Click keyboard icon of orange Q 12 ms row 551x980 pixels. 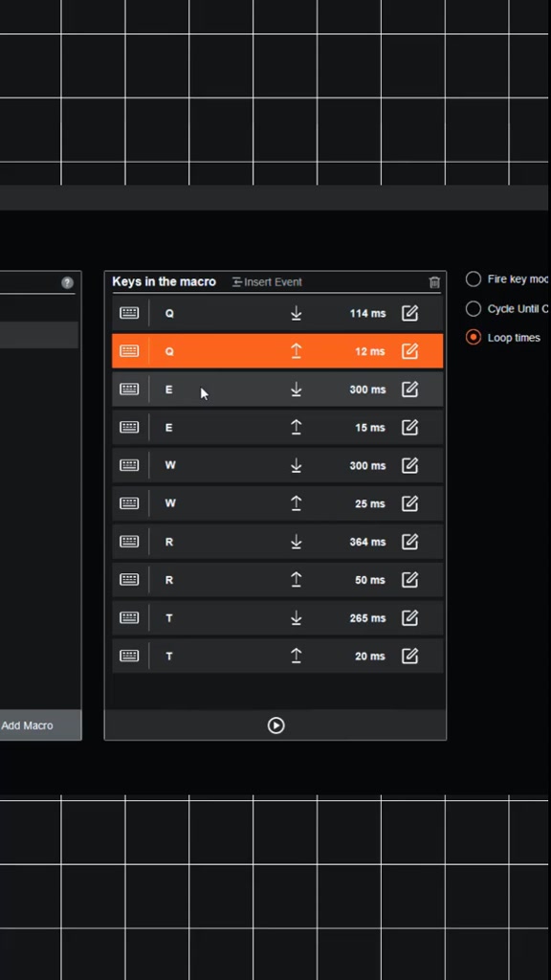(x=129, y=351)
